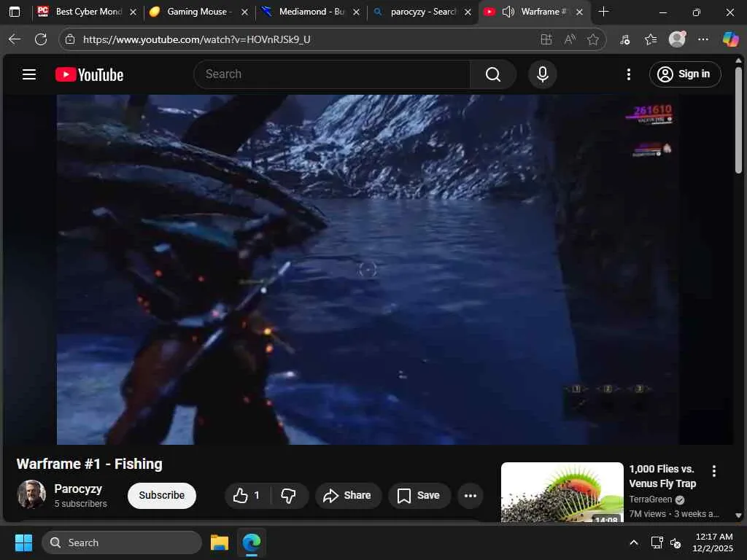
Task: Share the Warframe fishing video
Action: [348, 495]
